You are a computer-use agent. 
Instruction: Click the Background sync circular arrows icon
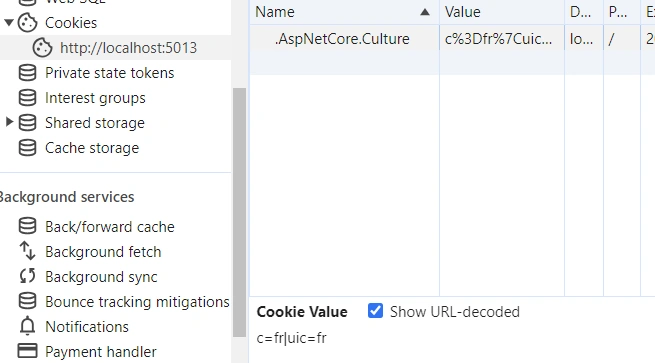coord(28,276)
